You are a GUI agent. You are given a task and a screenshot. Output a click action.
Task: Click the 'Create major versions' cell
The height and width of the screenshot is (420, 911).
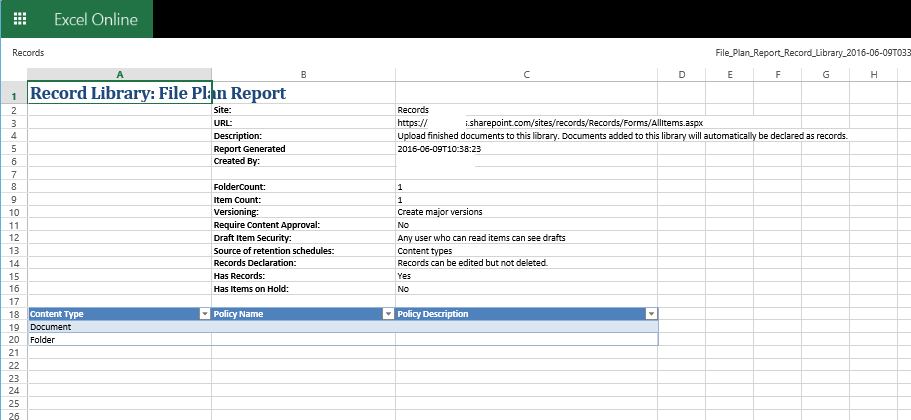(526, 212)
